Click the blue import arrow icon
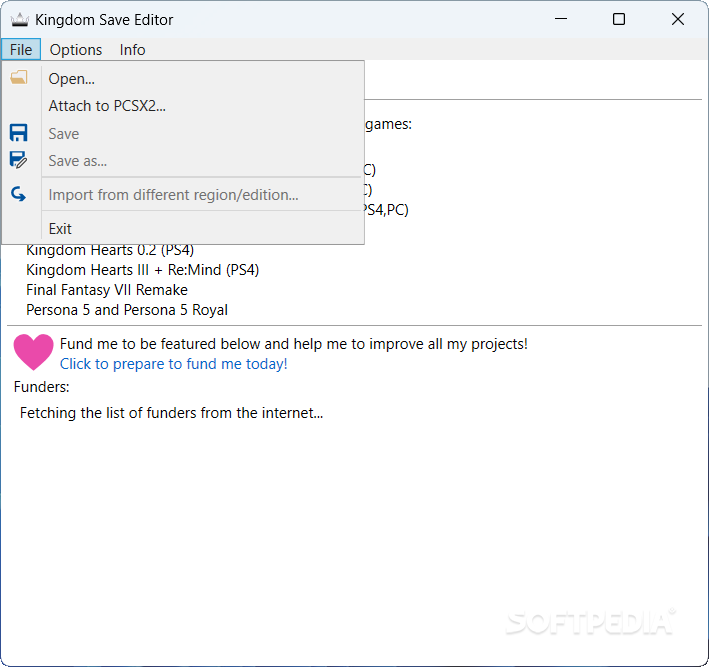The height and width of the screenshot is (667, 709). coord(19,194)
